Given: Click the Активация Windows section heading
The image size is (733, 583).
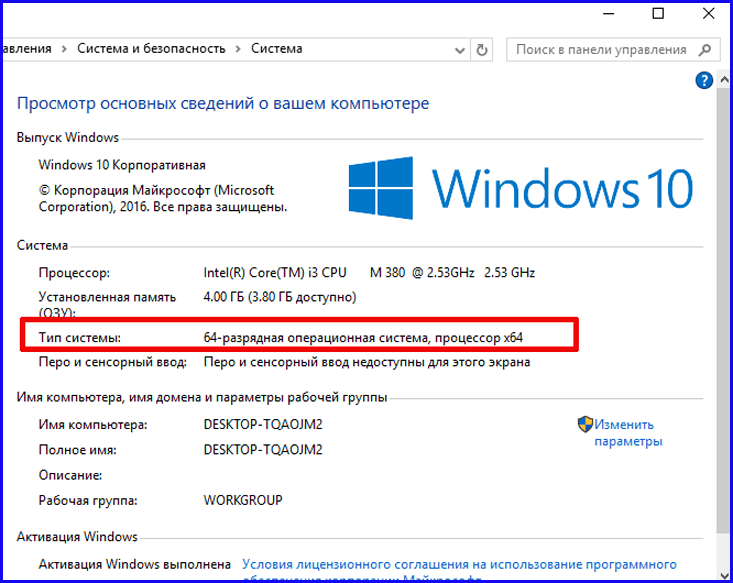Looking at the screenshot, I should (77, 537).
